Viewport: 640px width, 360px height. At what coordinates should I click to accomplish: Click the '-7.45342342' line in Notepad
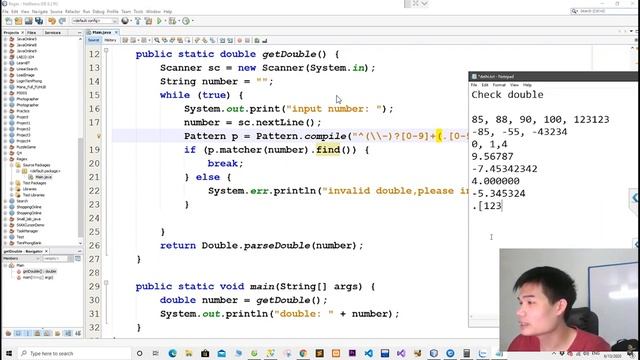click(x=504, y=169)
